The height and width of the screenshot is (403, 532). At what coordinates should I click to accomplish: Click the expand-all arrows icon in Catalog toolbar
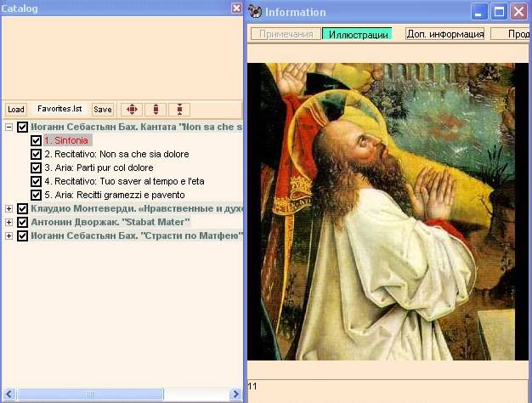[156, 110]
